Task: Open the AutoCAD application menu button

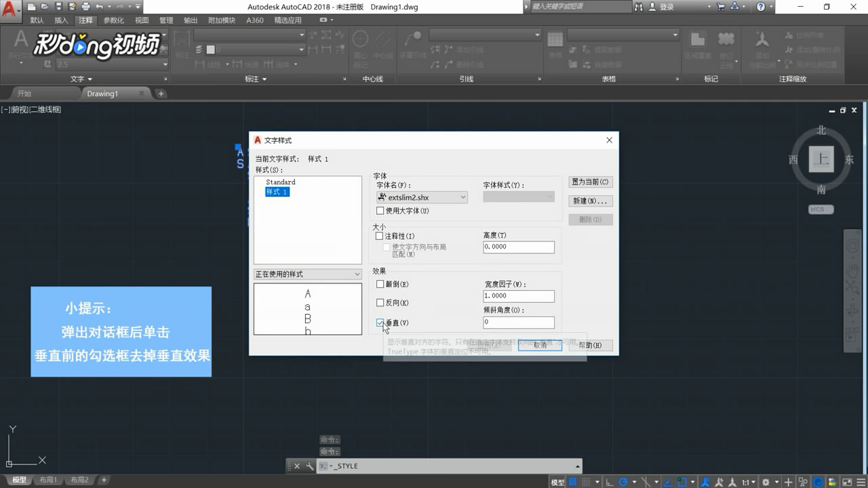Action: tap(11, 11)
